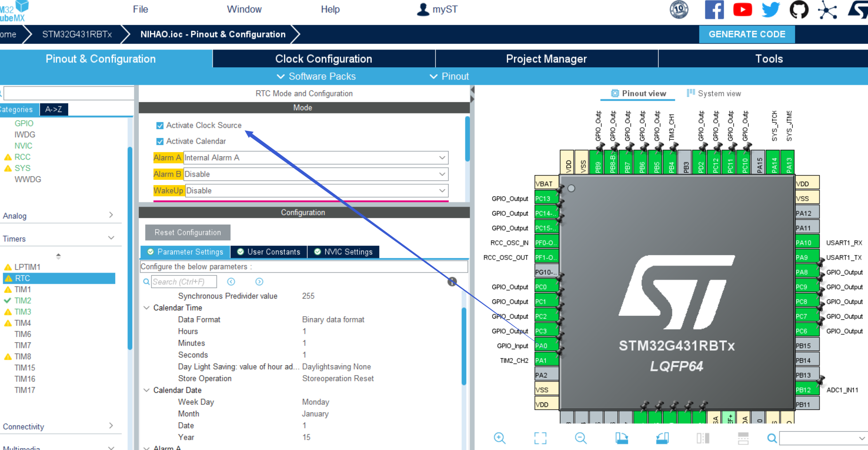
Task: Click the parameter info icon
Action: point(452,281)
